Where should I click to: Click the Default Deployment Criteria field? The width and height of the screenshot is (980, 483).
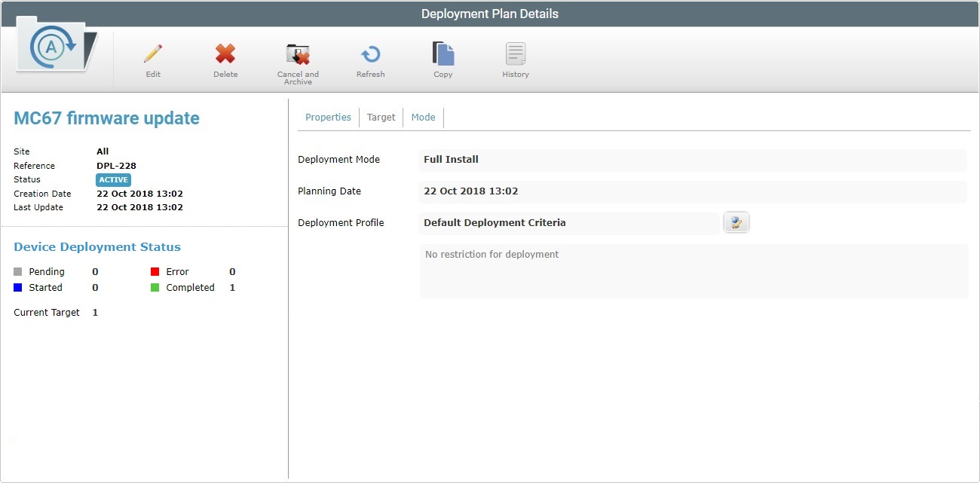click(x=565, y=222)
